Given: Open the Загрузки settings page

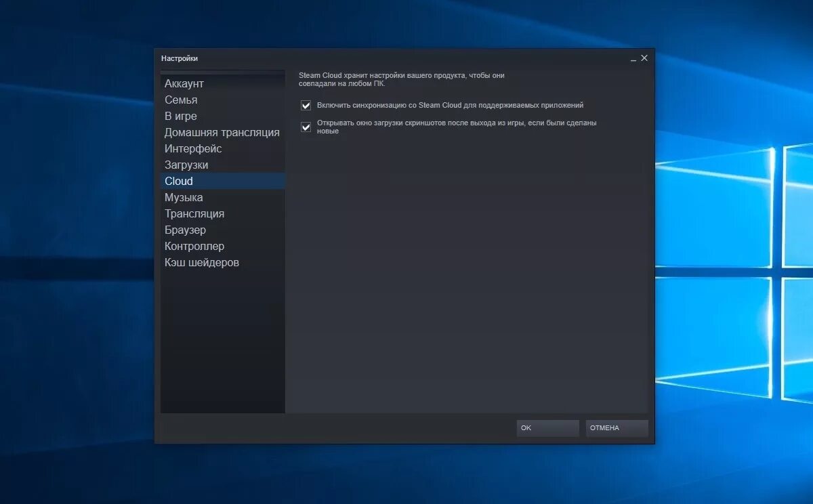Looking at the screenshot, I should pyautogui.click(x=223, y=165).
